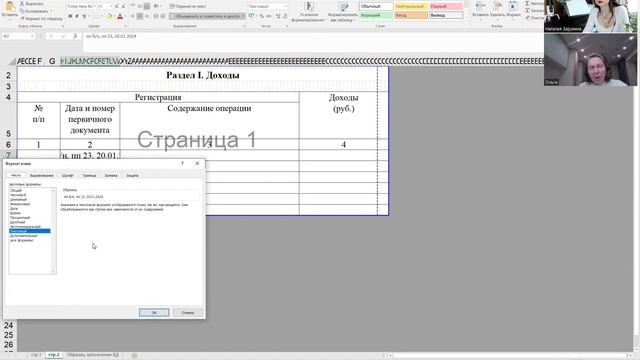
Task: Apply the Нейтральный cell style
Action: tap(411, 7)
